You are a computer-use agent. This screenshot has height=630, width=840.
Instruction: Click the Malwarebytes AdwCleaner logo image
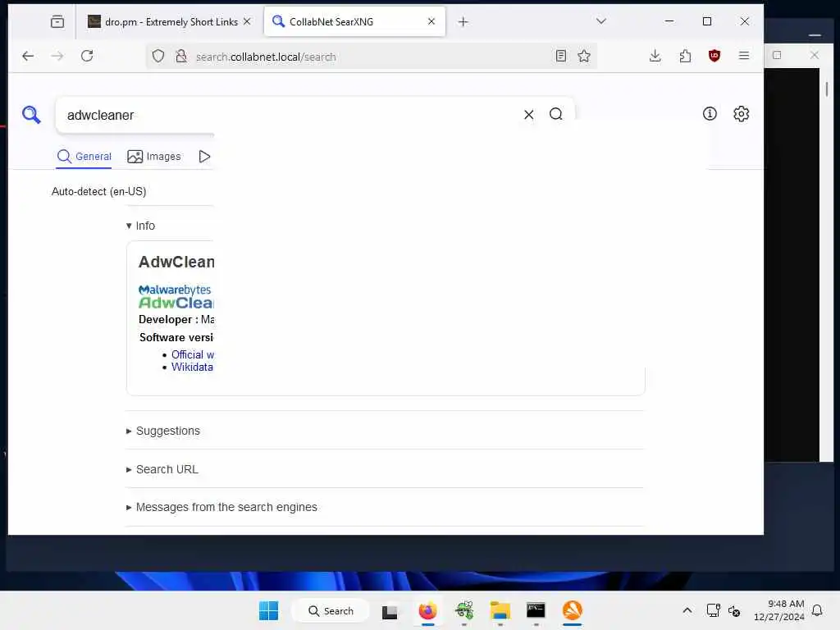176,297
